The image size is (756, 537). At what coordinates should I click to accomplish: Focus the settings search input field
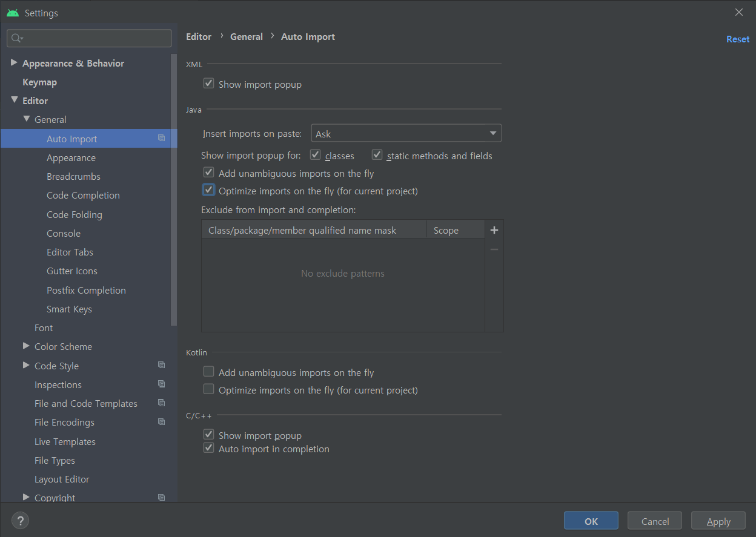pyautogui.click(x=89, y=38)
